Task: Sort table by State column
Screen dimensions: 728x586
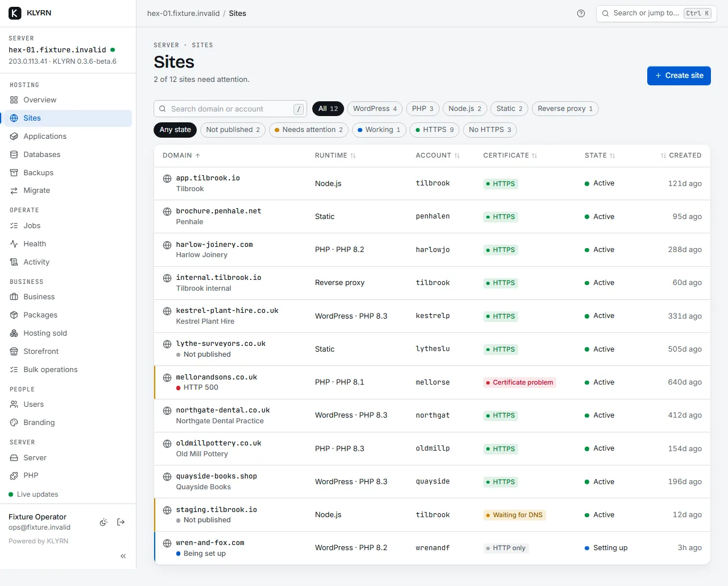Action: click(600, 155)
